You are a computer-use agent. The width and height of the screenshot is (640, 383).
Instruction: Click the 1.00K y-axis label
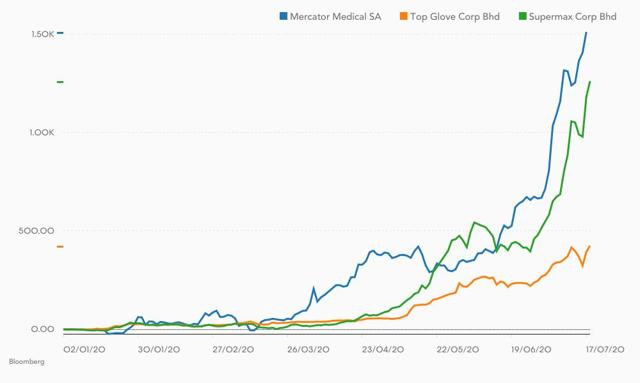click(x=42, y=133)
